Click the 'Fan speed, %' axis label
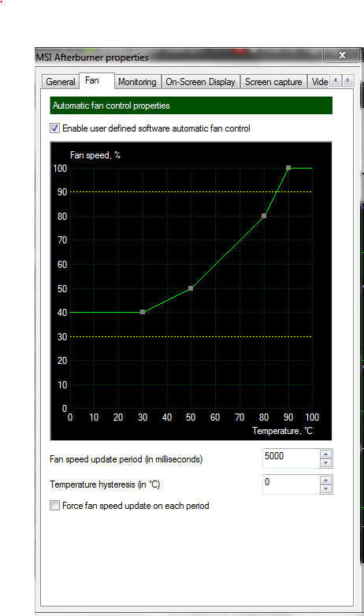 [95, 155]
